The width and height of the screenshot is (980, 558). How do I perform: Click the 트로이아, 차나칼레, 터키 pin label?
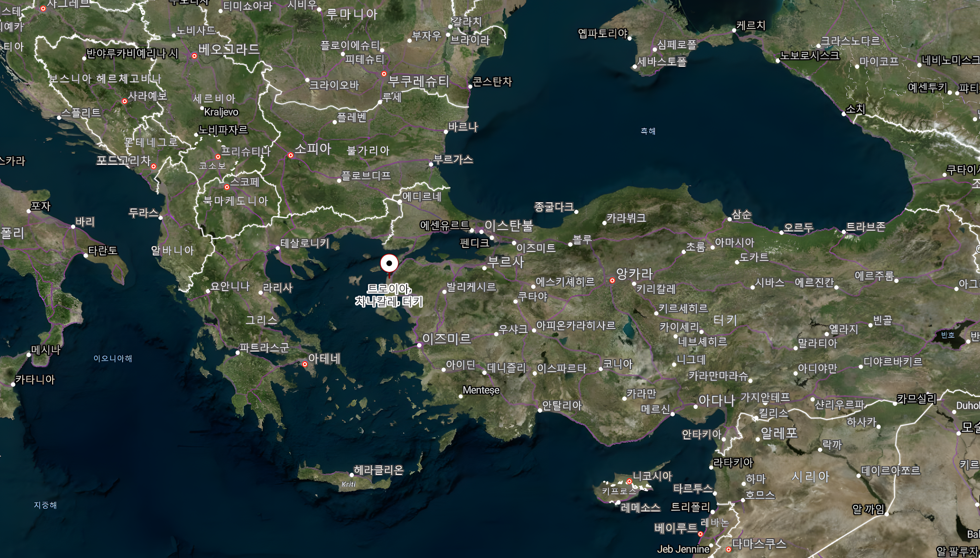click(389, 295)
